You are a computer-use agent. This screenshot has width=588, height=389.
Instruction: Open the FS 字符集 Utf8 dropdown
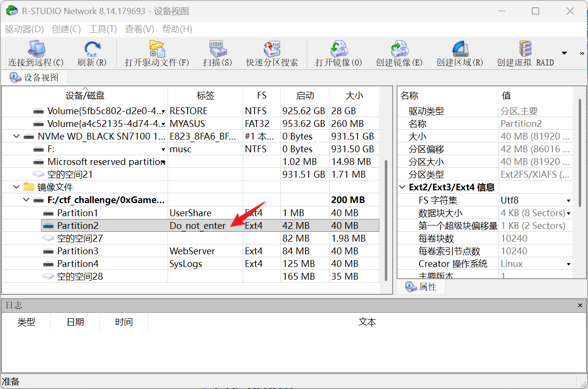pyautogui.click(x=568, y=201)
